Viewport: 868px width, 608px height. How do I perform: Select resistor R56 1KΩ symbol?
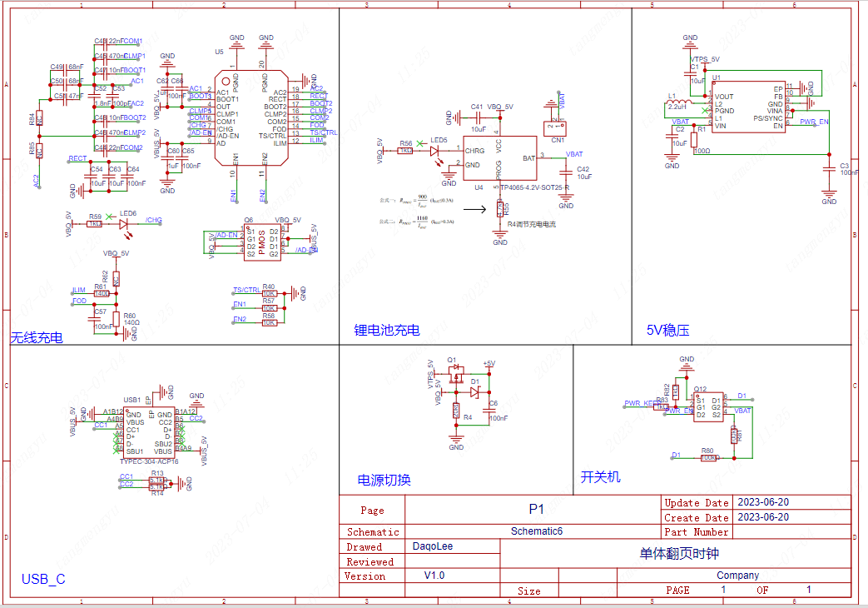point(405,151)
